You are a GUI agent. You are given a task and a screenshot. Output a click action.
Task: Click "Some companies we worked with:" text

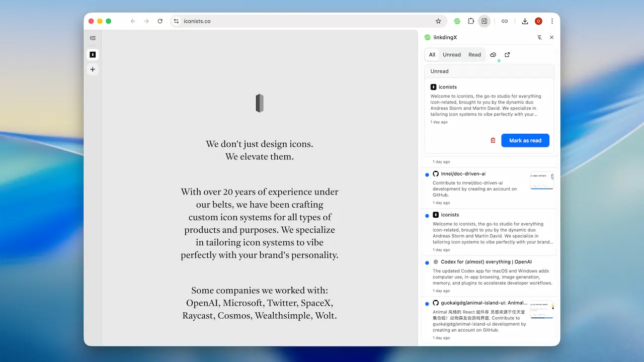[x=260, y=291]
